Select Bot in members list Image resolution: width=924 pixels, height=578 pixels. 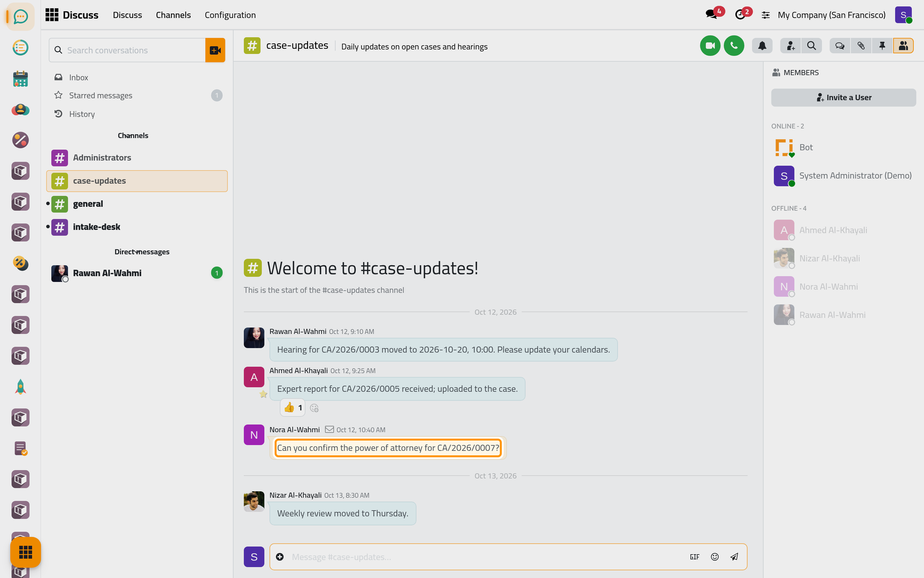tap(844, 147)
